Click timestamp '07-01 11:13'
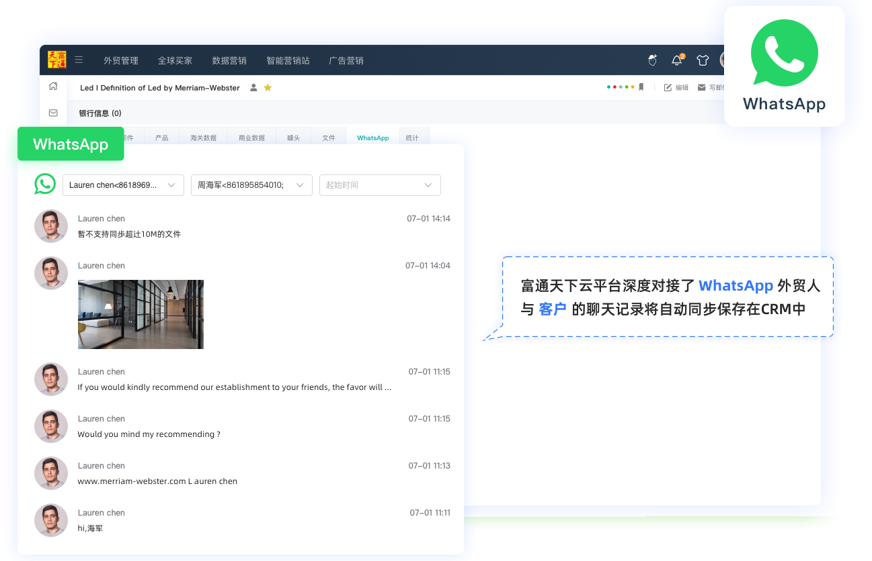Image resolution: width=872 pixels, height=561 pixels. [x=429, y=466]
